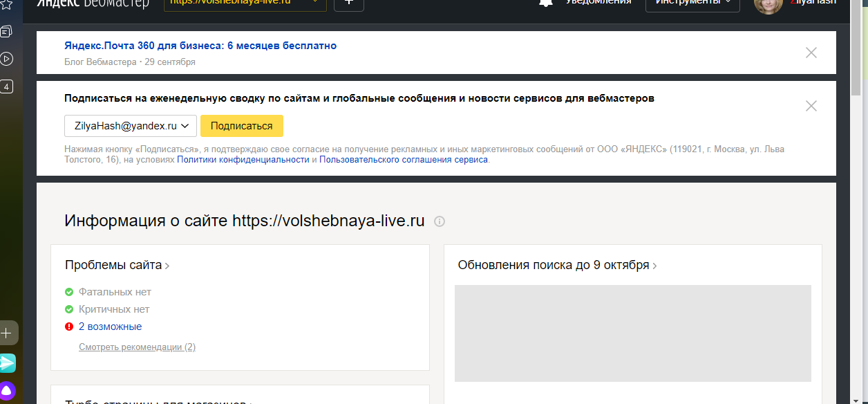This screenshot has height=404, width=868.
Task: Open the teal paper-plane messenger icon
Action: coord(7,362)
